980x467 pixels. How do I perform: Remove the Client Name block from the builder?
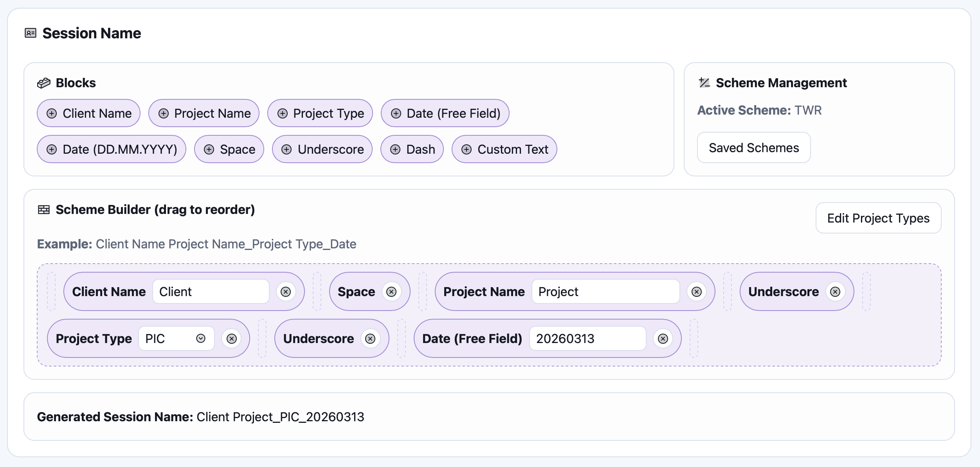pyautogui.click(x=286, y=291)
